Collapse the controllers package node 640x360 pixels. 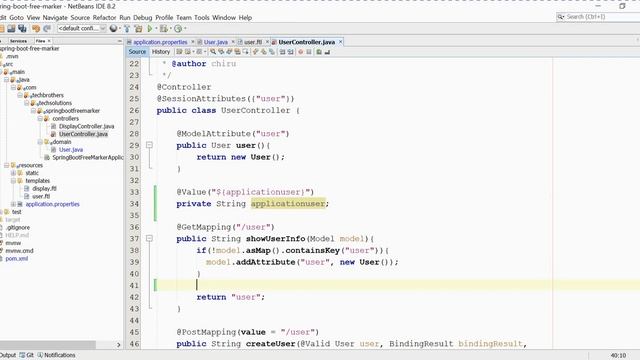coord(40,118)
